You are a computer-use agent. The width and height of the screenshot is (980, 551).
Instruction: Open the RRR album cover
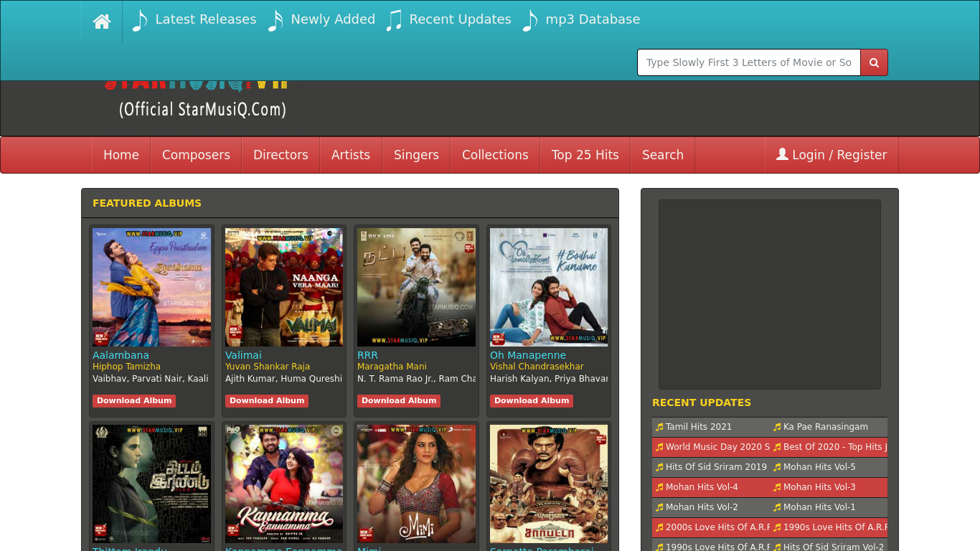(x=416, y=287)
